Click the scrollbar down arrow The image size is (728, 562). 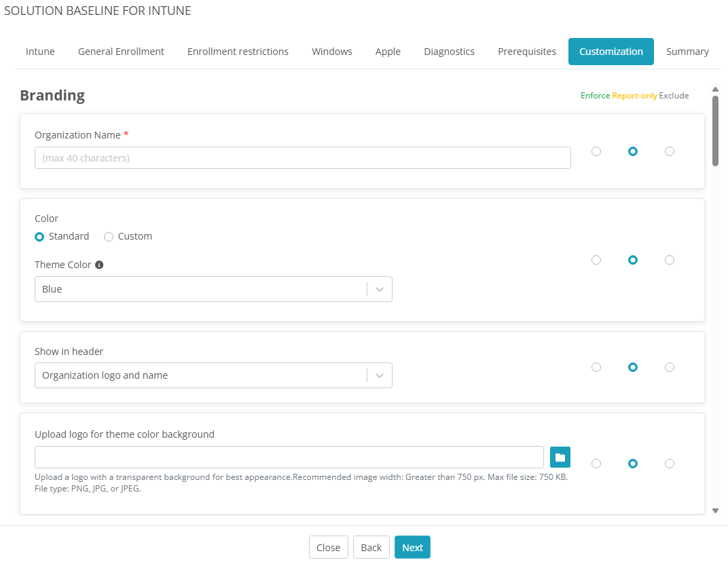716,510
